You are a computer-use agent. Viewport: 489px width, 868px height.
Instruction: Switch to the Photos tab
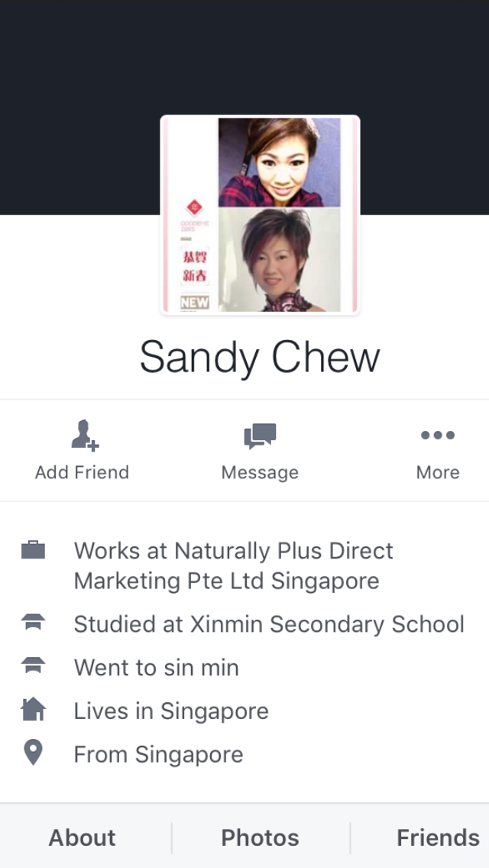(260, 837)
